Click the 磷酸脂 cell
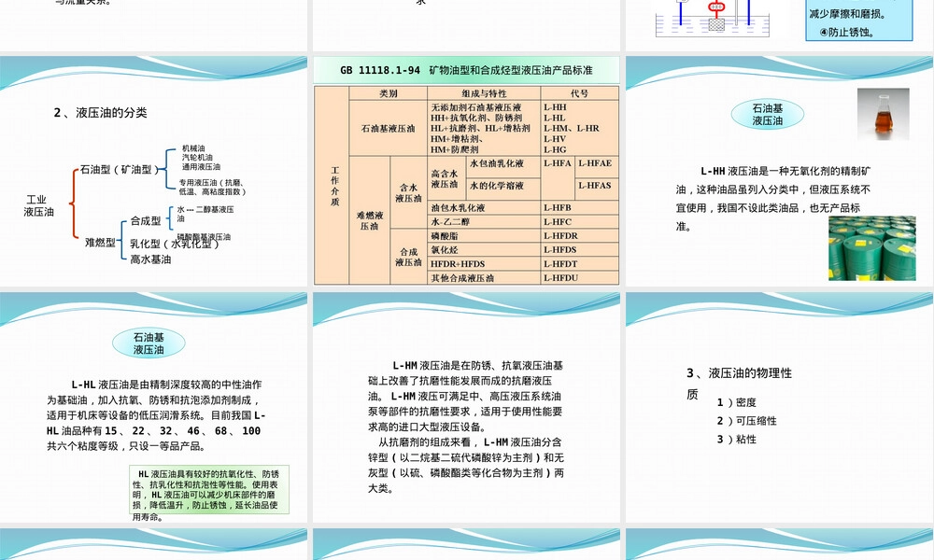Viewport: 934px width, 560px height. (x=484, y=235)
